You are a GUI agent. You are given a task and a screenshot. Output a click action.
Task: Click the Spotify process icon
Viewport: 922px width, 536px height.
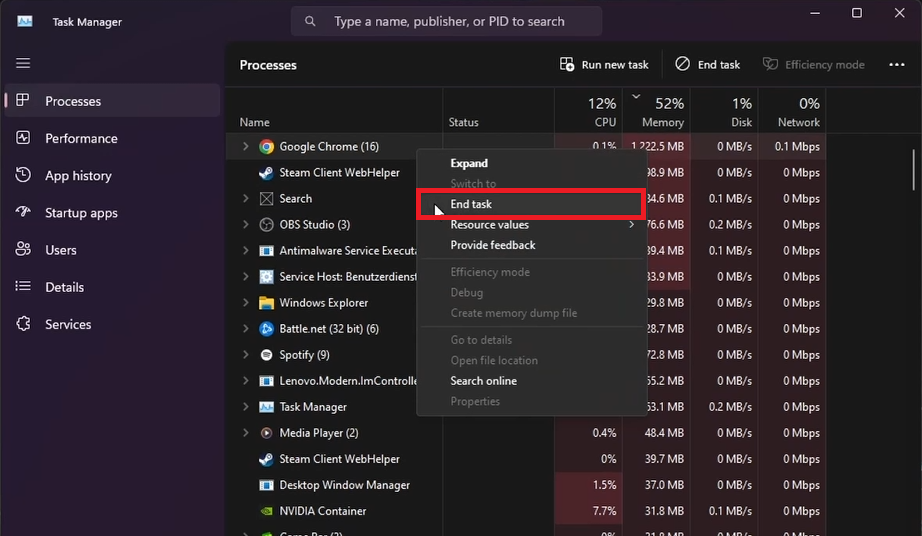(x=266, y=354)
